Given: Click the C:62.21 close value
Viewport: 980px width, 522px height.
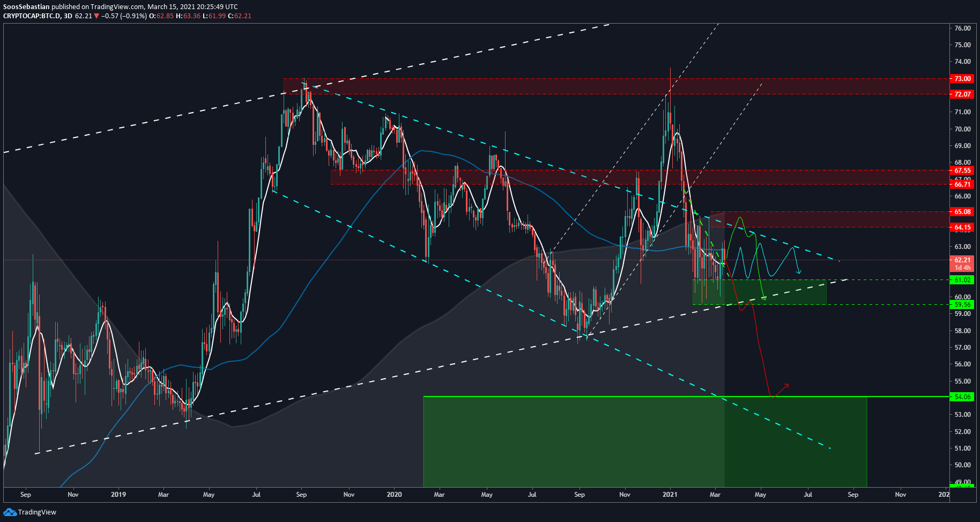Looking at the screenshot, I should coord(240,16).
